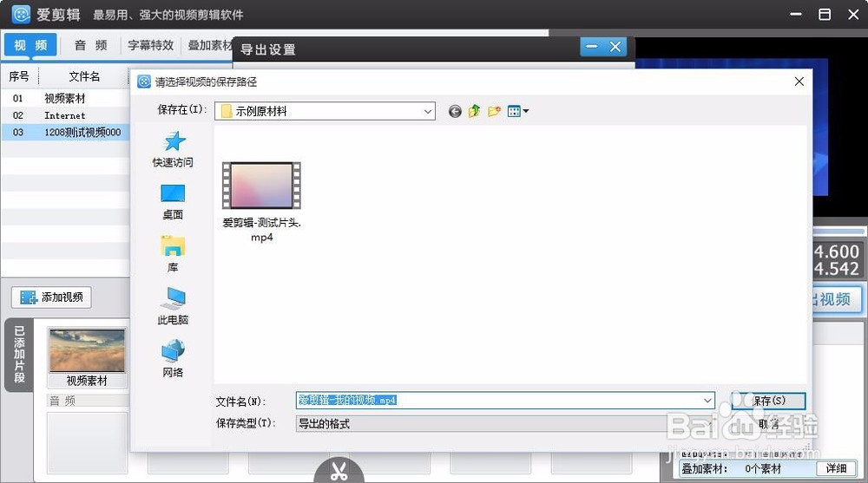Viewport: 868px width, 483px height.
Task: Select row 03 1208测试视频000
Action: tap(65, 132)
